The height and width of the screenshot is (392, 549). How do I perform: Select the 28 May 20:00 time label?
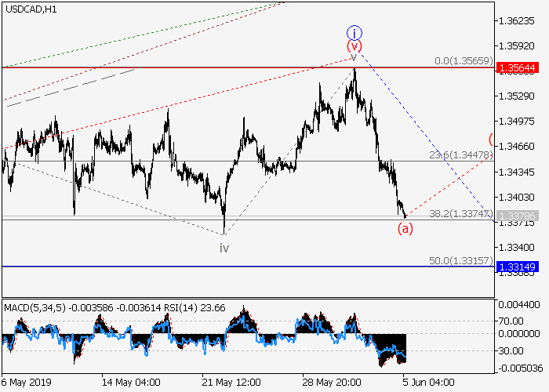point(333,383)
